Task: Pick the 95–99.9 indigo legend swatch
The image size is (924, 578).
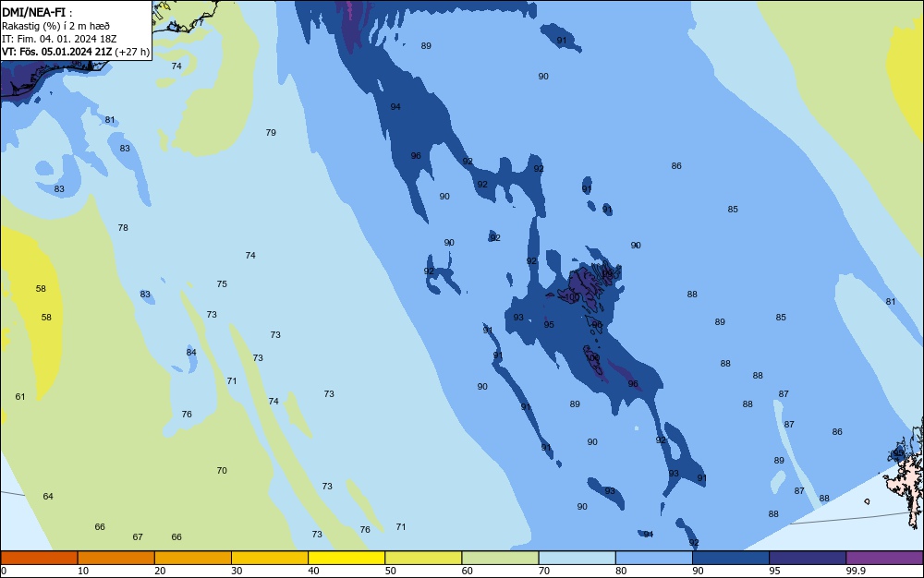Action: click(x=808, y=558)
